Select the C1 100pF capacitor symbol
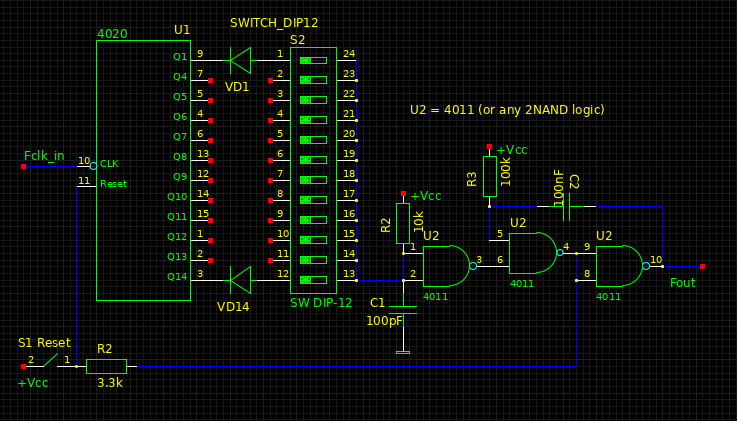 (402, 311)
